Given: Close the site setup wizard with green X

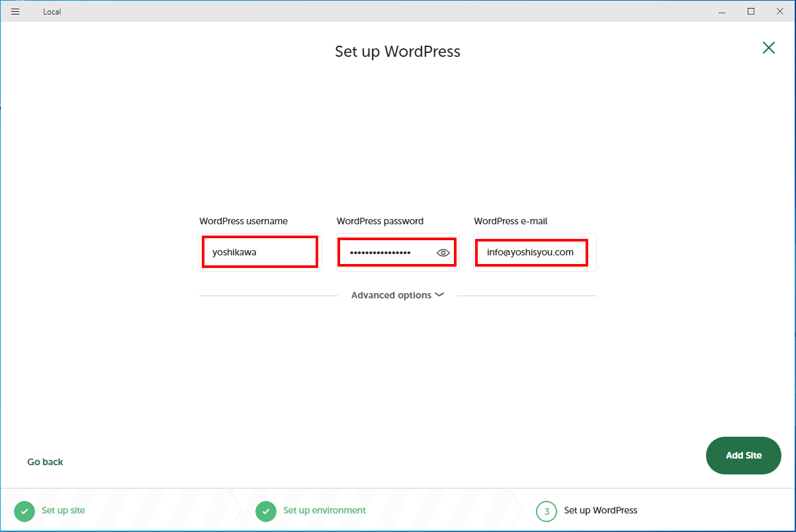Looking at the screenshot, I should [768, 48].
